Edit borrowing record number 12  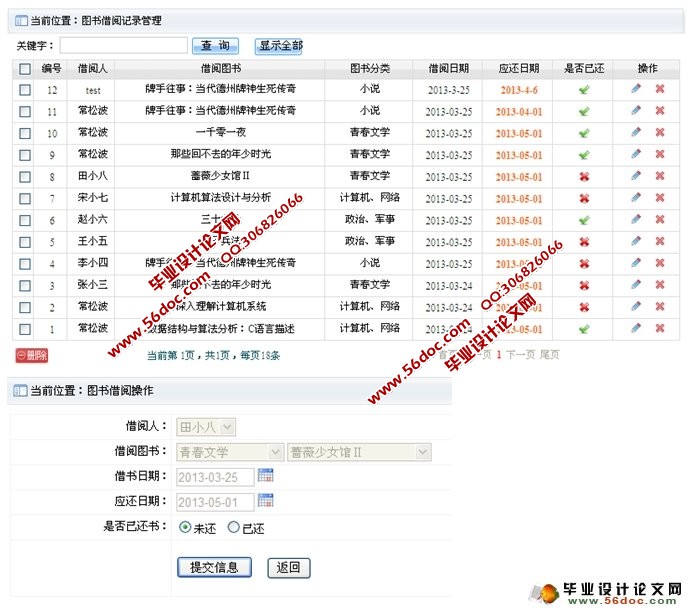click(x=636, y=89)
